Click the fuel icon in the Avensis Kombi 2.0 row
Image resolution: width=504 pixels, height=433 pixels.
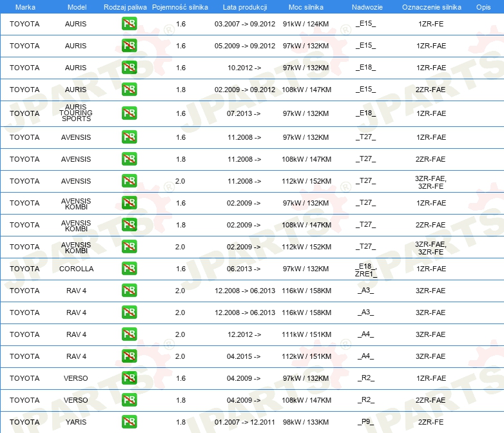click(129, 247)
